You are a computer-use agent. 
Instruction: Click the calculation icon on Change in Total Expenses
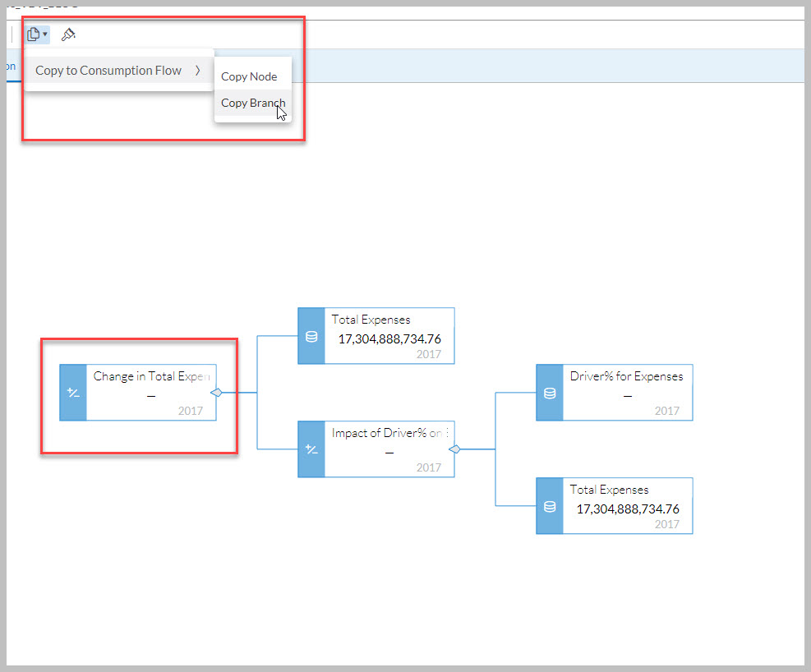pos(73,393)
